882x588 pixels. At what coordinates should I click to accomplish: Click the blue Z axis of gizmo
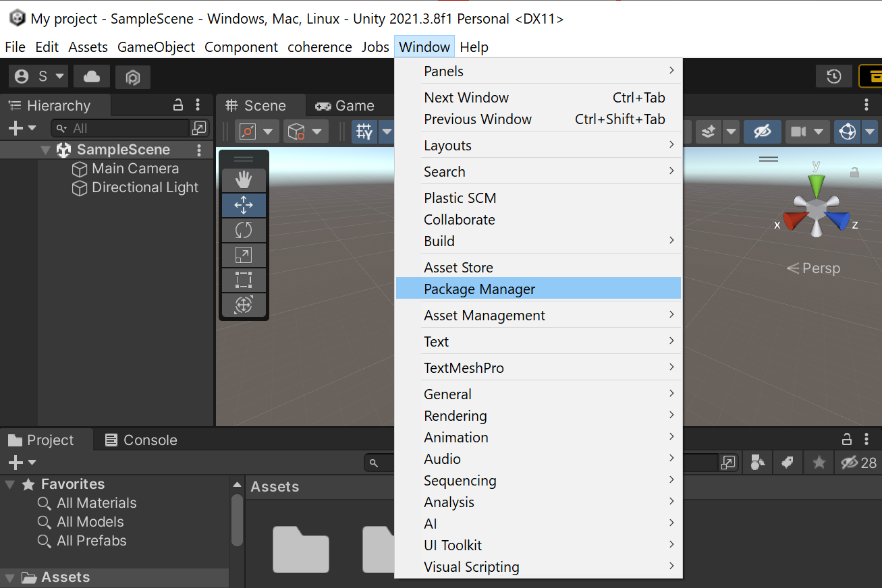click(839, 220)
